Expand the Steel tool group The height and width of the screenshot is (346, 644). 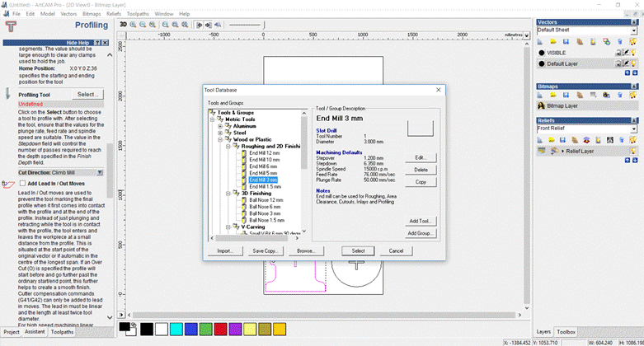(x=220, y=133)
